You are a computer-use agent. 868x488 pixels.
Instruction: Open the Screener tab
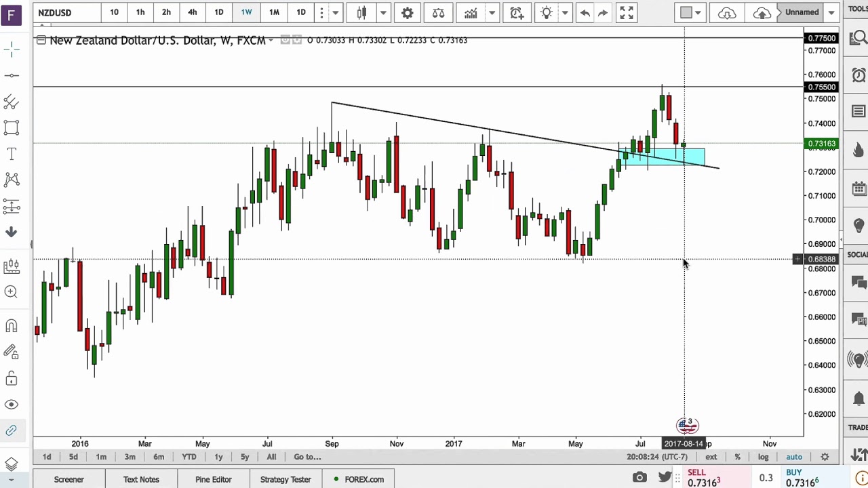69,479
